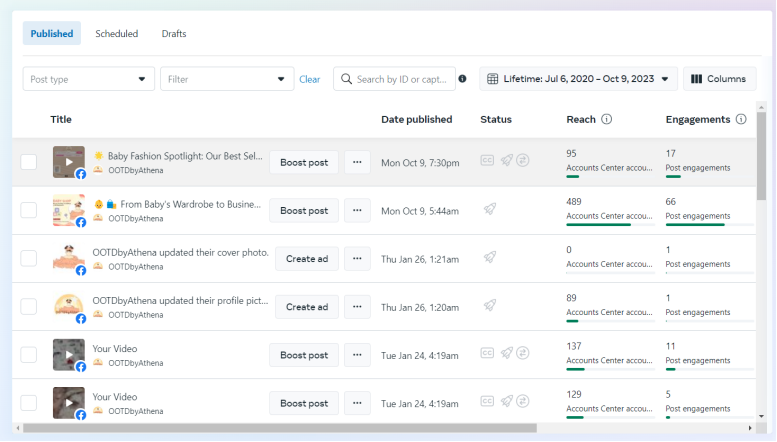
Task: Boost the Baby Fashion Spotlight post
Action: 304,162
